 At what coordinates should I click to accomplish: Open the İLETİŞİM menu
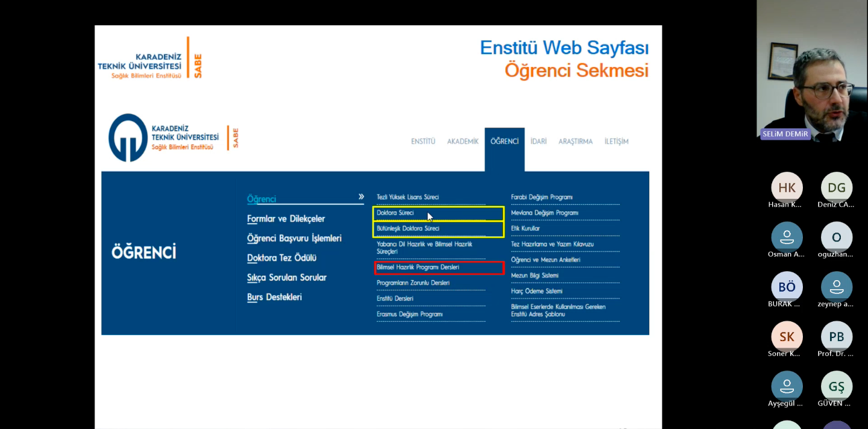pyautogui.click(x=617, y=142)
